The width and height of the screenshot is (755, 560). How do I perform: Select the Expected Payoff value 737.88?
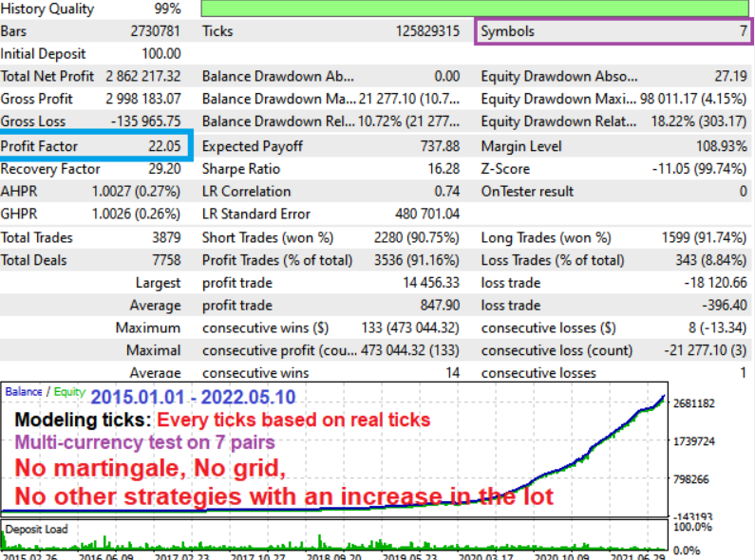point(440,146)
